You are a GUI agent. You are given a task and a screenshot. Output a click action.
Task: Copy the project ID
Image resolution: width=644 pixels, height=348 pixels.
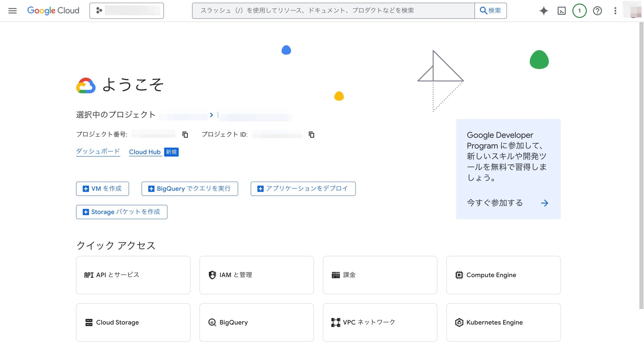coord(311,135)
